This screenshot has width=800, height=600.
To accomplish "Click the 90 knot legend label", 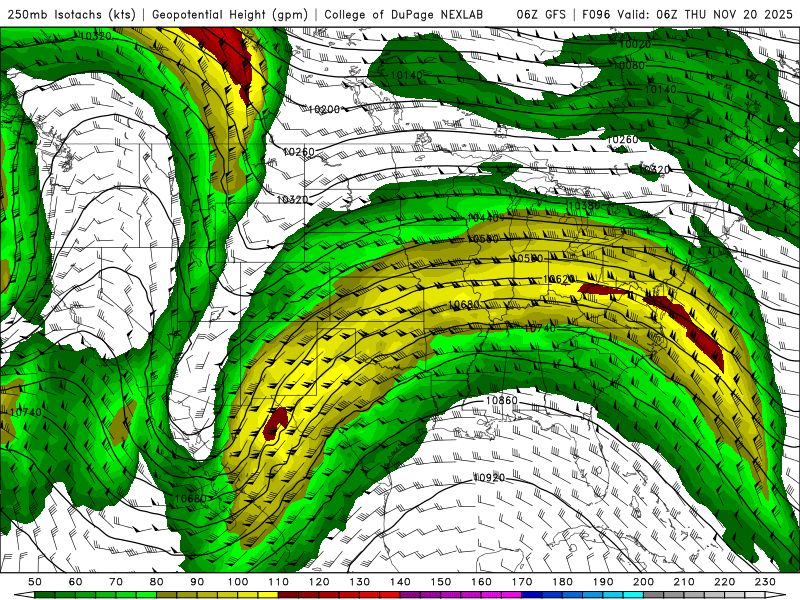I will tap(197, 582).
